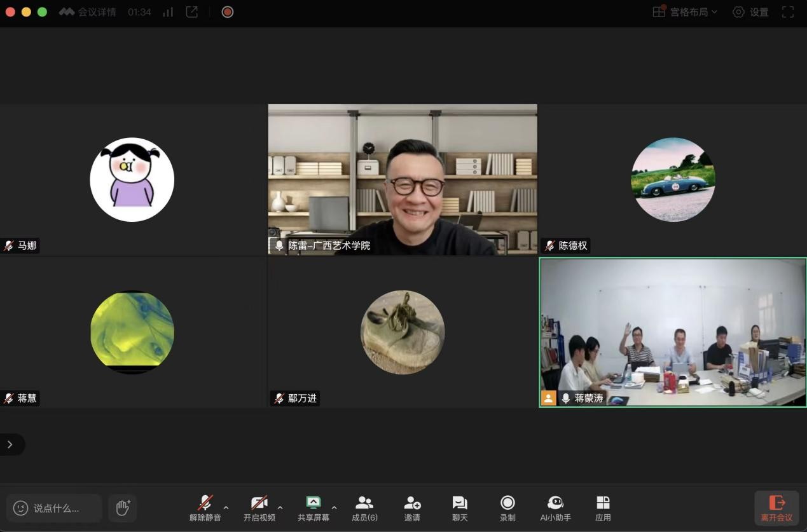This screenshot has width=807, height=532.
Task: Open the 应用 apps panel
Action: [603, 508]
